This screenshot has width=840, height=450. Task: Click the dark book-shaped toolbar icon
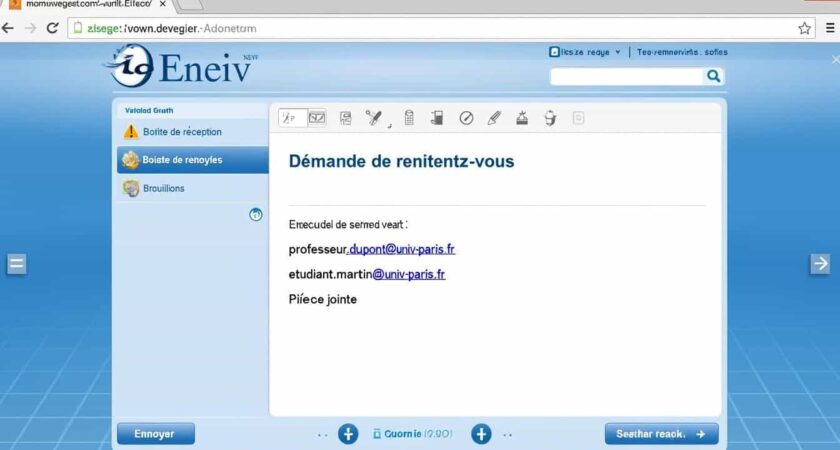pyautogui.click(x=437, y=118)
